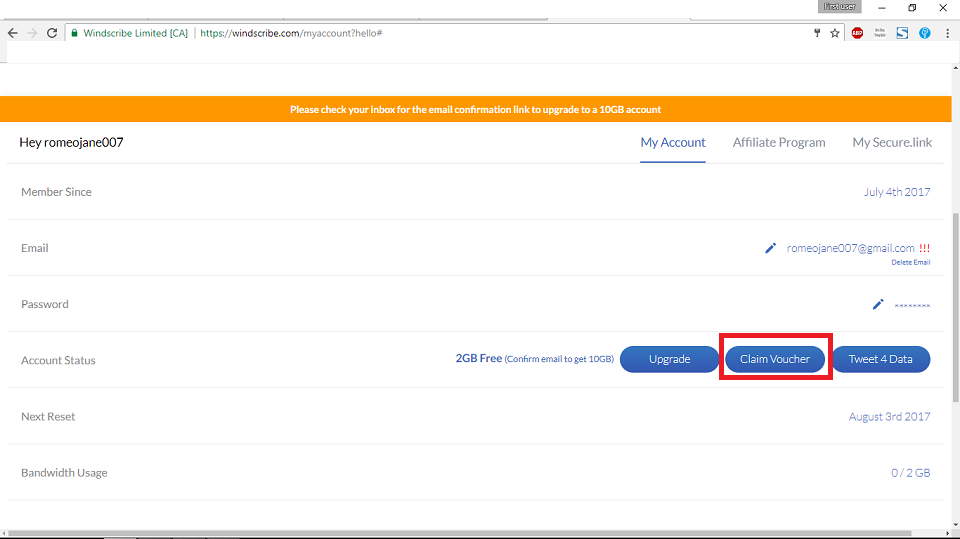Viewport: 960px width, 539px height.
Task: Minimize the browser window
Action: [882, 8]
